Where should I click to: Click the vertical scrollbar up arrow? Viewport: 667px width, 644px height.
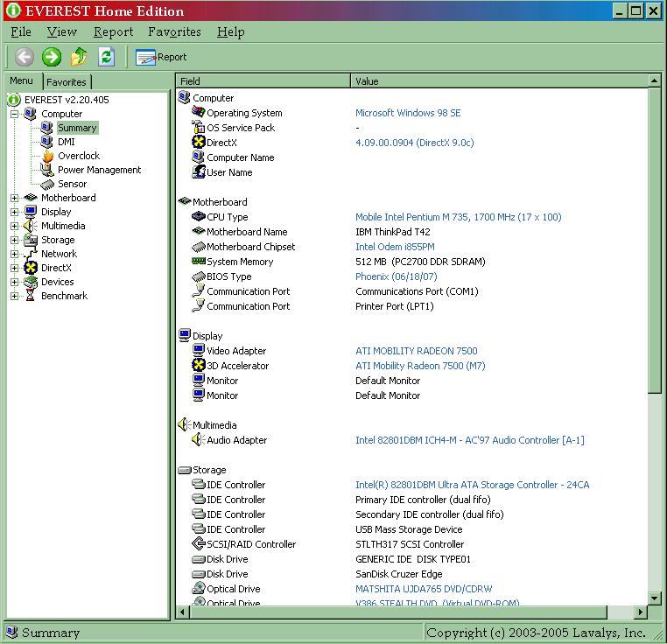click(x=655, y=80)
